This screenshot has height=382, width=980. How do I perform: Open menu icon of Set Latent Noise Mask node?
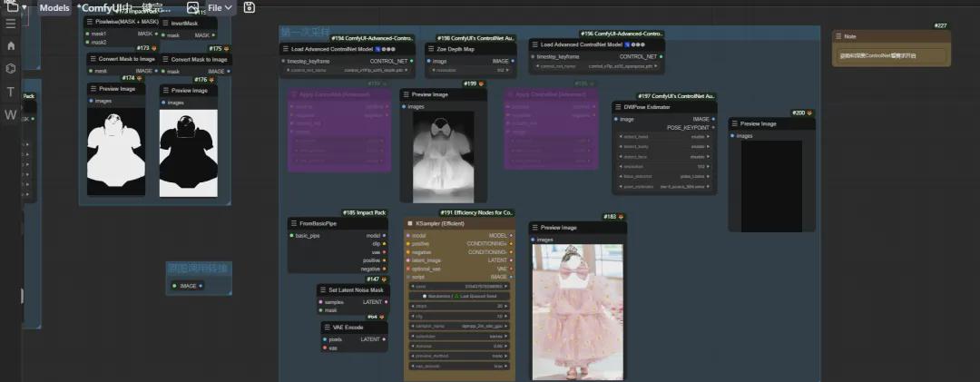324,290
